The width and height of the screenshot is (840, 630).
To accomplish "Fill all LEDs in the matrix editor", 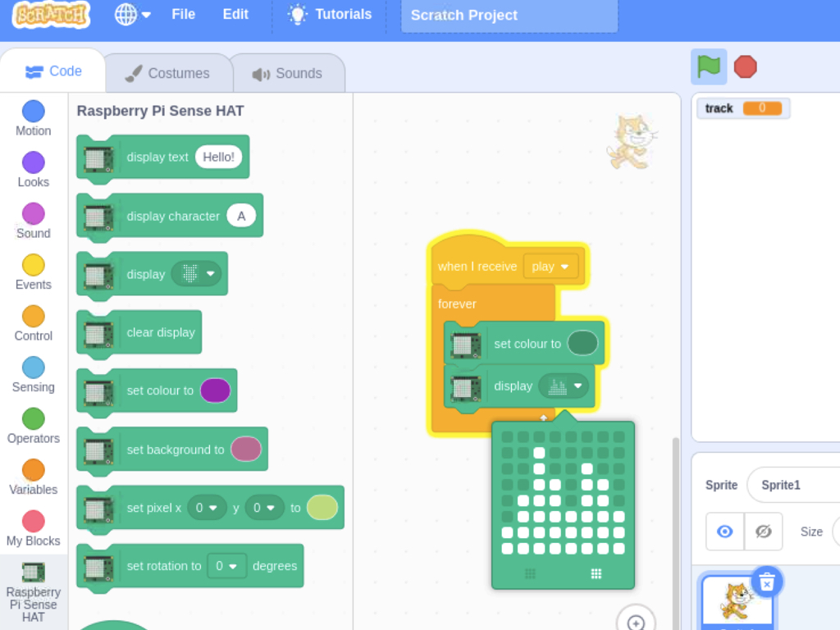I will point(596,573).
